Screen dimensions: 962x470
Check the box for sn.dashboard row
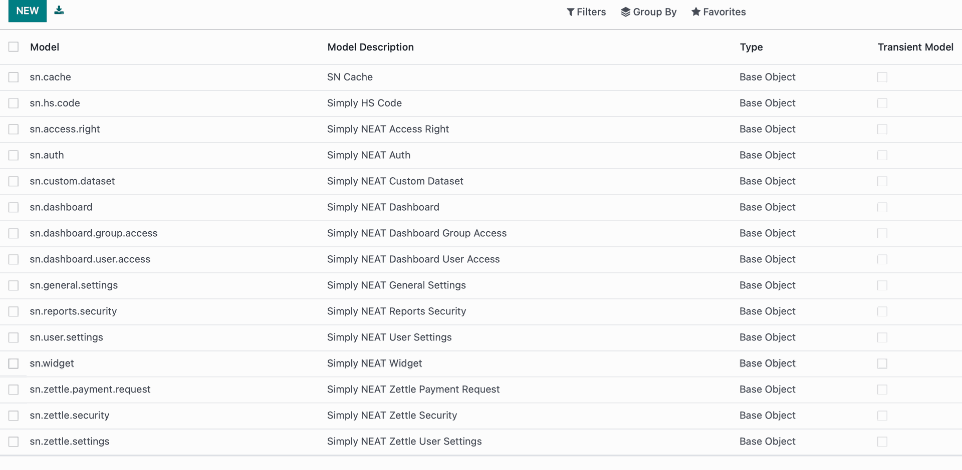[13, 207]
